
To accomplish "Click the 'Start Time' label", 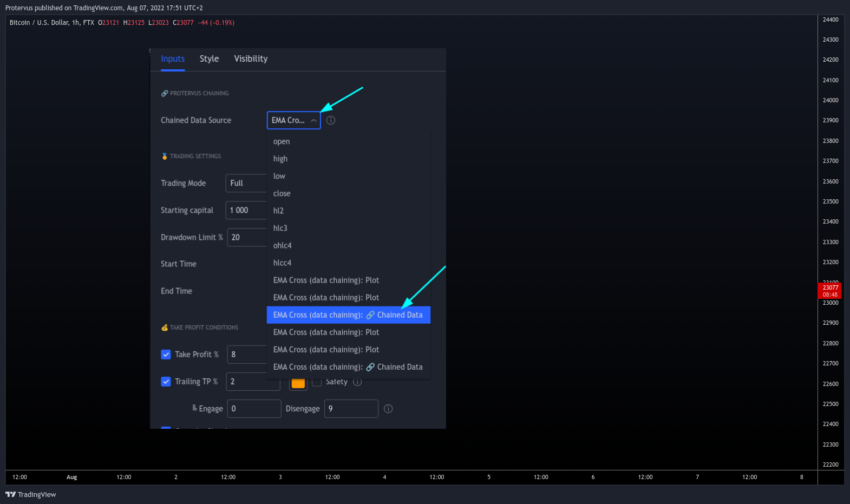I will [x=179, y=264].
